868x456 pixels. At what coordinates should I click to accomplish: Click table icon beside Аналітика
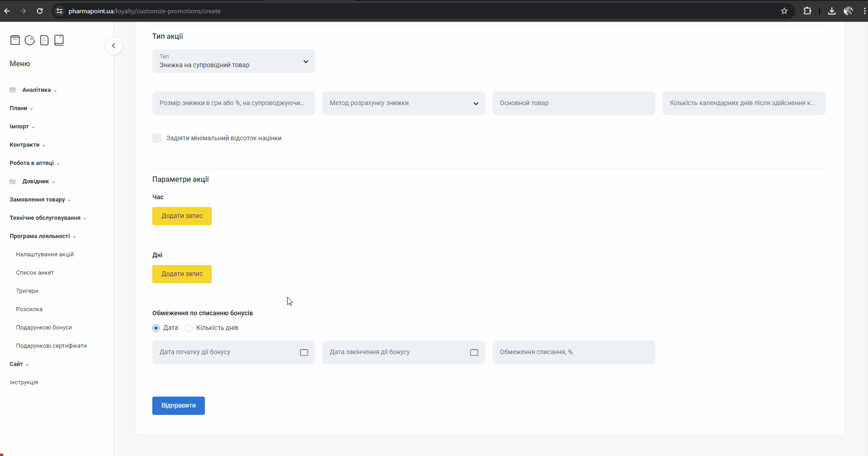(x=13, y=90)
